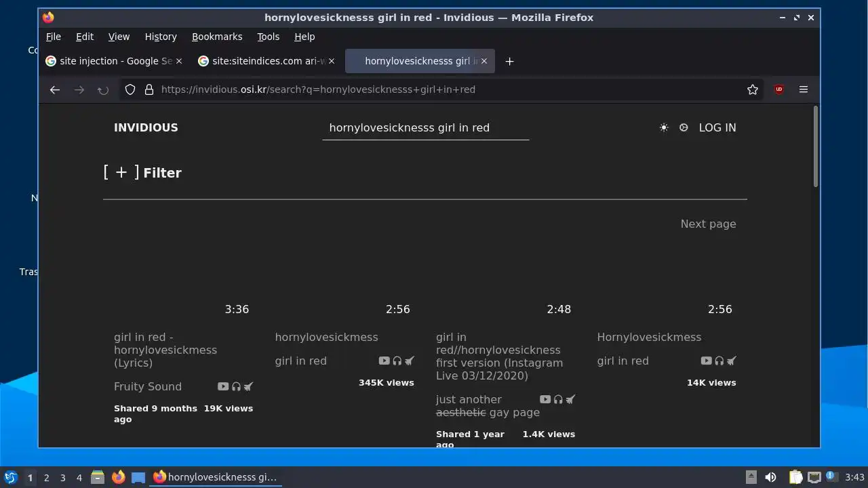The width and height of the screenshot is (868, 488).
Task: Bookmark this page with star icon
Action: [x=753, y=89]
